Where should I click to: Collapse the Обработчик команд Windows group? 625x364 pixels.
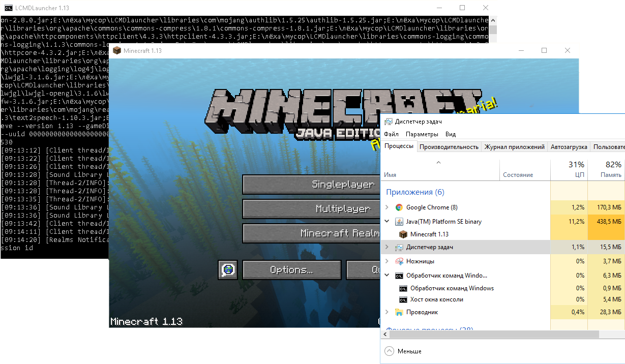387,275
